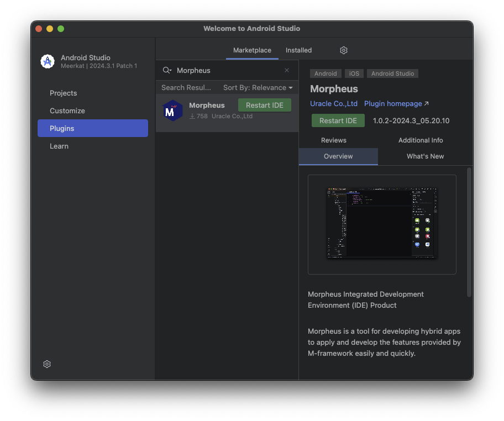Open the What's New tab
This screenshot has height=421, width=504.
[425, 156]
